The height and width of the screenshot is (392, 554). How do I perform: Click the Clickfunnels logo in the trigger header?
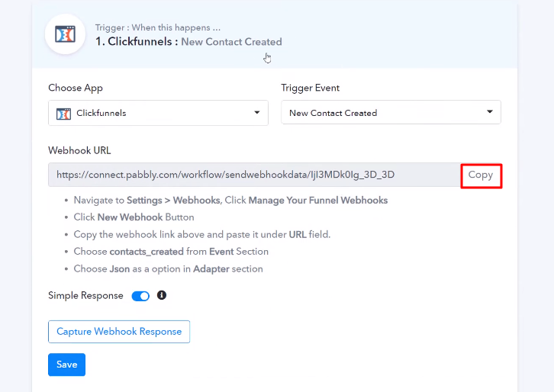point(65,34)
